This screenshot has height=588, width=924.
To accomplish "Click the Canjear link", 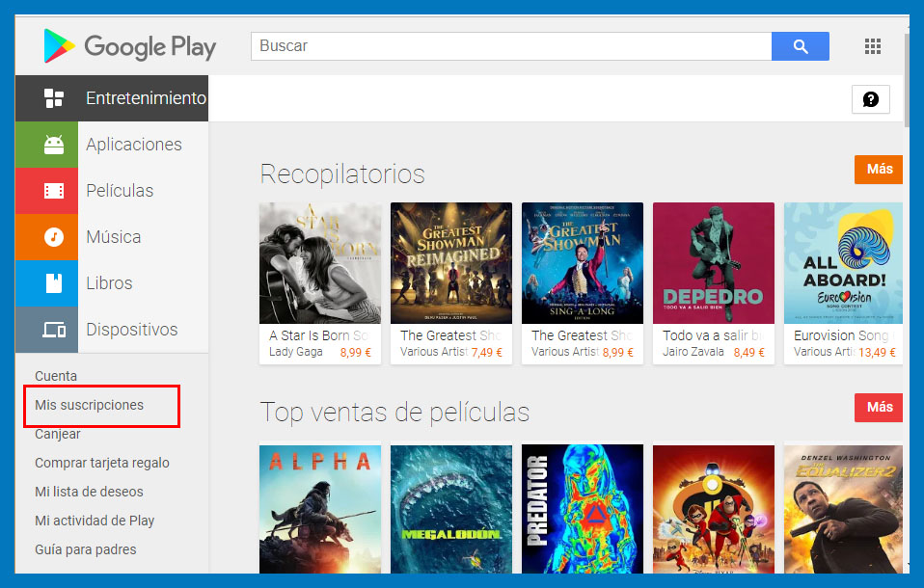I will 57,434.
